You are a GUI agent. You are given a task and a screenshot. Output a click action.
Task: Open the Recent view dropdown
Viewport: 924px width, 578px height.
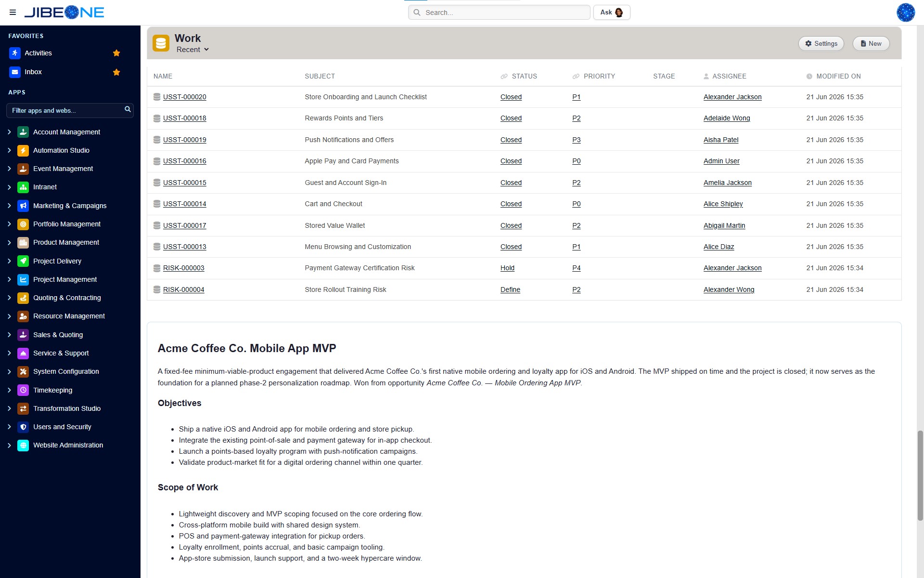pos(192,50)
